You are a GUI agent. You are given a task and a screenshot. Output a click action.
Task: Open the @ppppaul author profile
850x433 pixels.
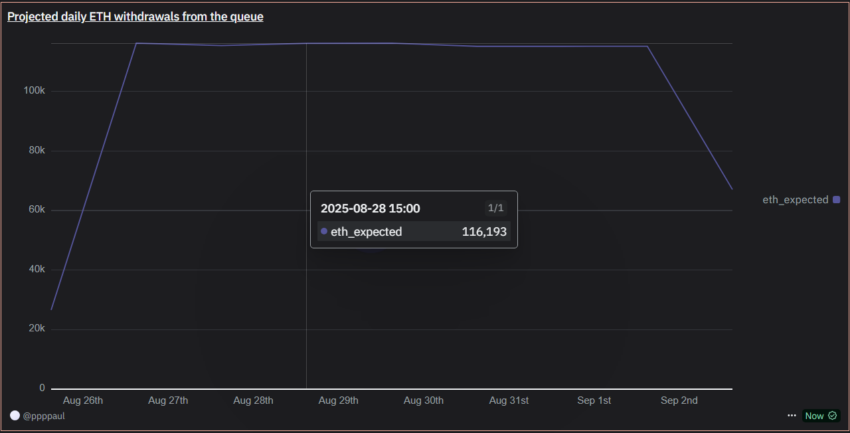(45, 415)
